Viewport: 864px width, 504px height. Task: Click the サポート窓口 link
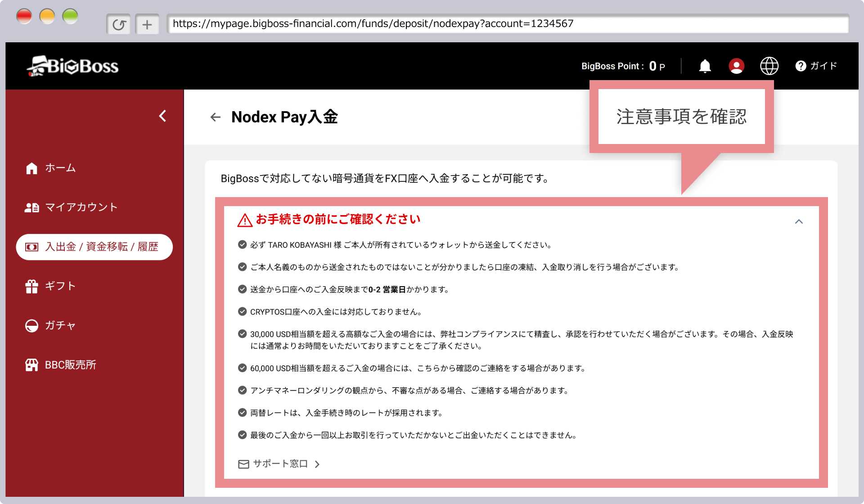click(x=280, y=464)
